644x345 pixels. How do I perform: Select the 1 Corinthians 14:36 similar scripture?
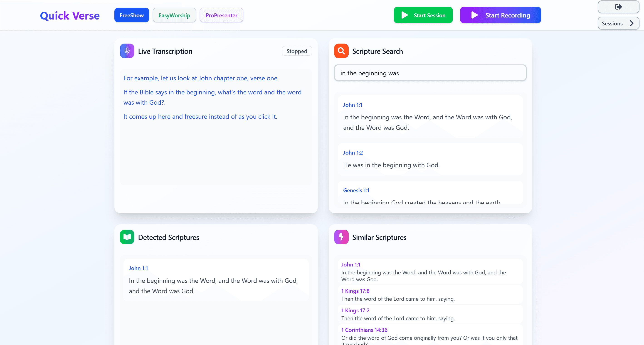pyautogui.click(x=430, y=334)
